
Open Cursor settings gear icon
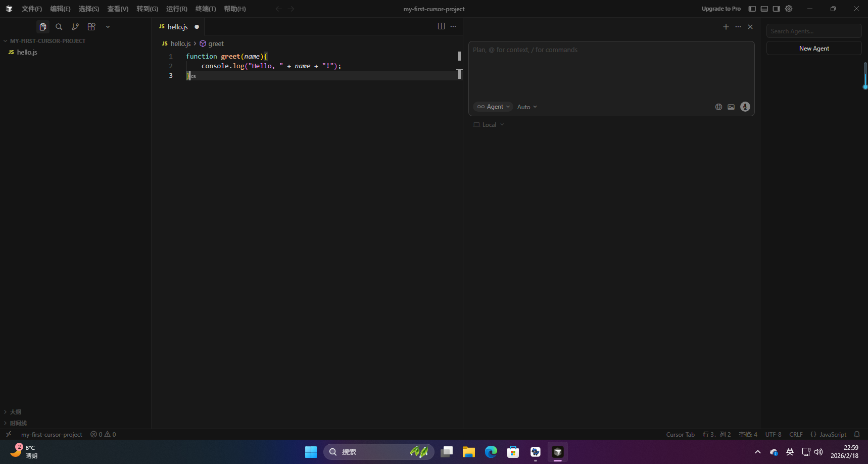789,9
